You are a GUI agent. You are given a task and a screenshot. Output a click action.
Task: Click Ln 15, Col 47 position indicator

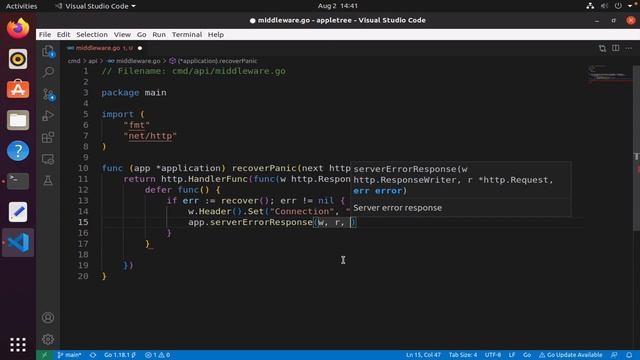423,355
